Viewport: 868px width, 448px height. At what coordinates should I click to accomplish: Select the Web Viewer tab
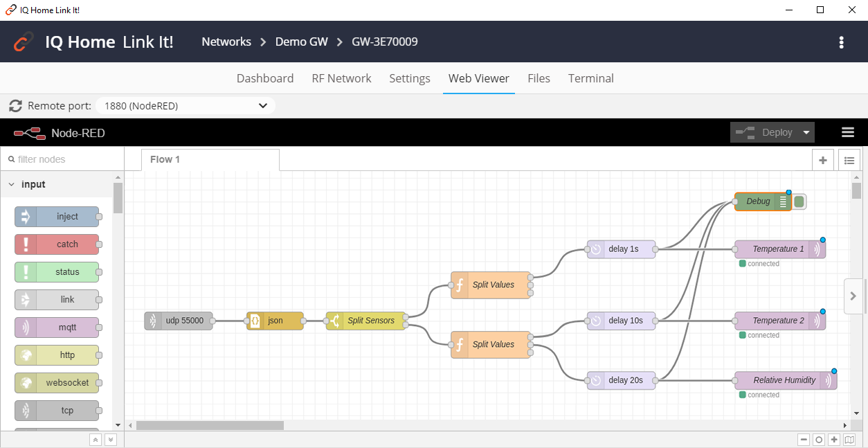[479, 78]
